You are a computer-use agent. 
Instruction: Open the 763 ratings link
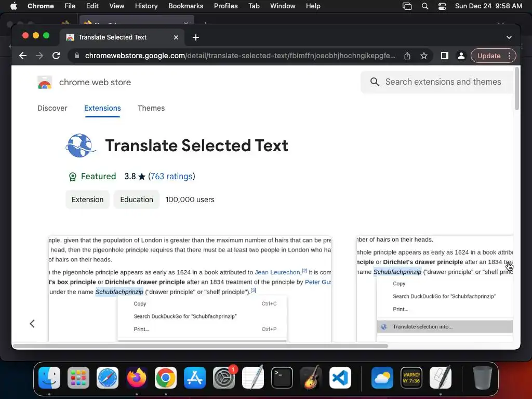171,177
